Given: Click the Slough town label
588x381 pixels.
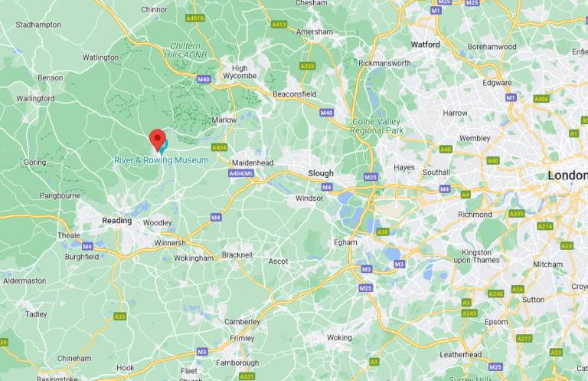Looking at the screenshot, I should 321,173.
